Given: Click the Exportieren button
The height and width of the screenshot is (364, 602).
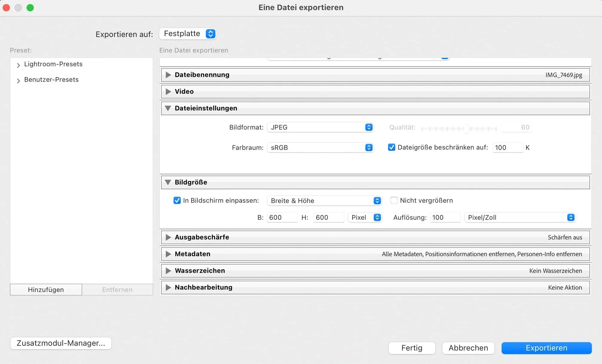Looking at the screenshot, I should tap(546, 348).
